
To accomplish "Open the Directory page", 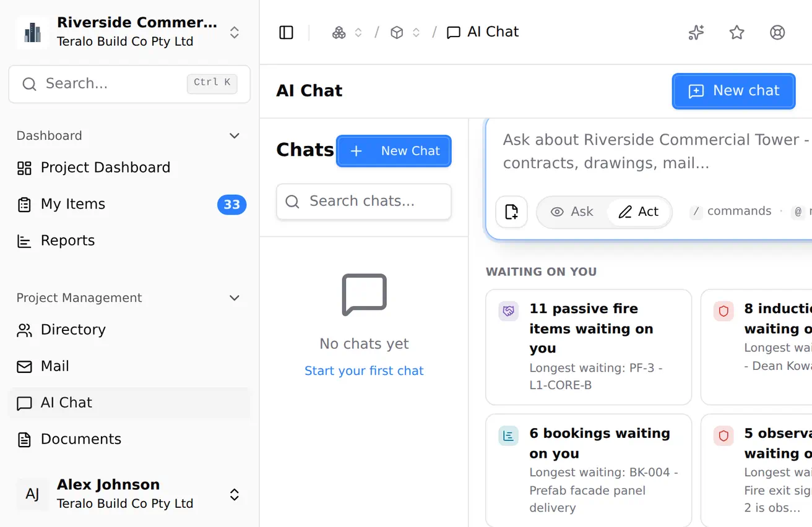I will pos(129,330).
